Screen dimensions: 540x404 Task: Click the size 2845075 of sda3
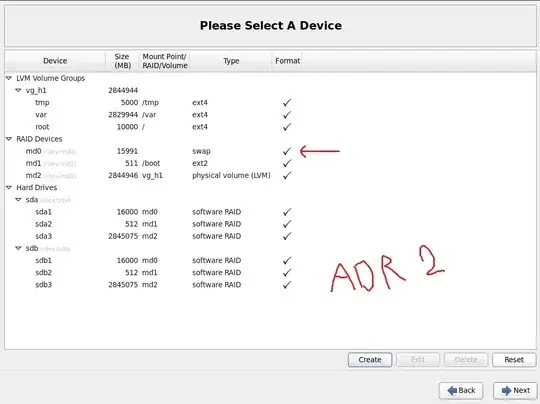[123, 236]
